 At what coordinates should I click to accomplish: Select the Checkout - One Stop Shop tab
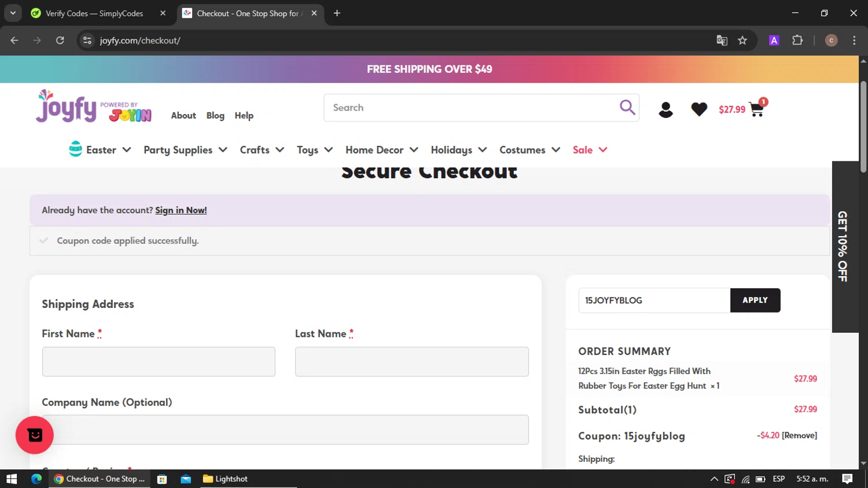click(x=249, y=13)
